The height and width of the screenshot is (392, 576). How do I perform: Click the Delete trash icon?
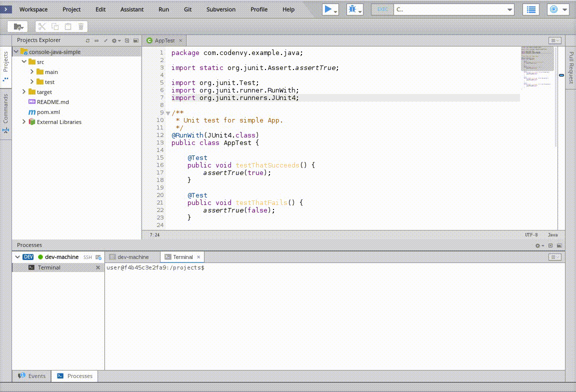pyautogui.click(x=81, y=26)
